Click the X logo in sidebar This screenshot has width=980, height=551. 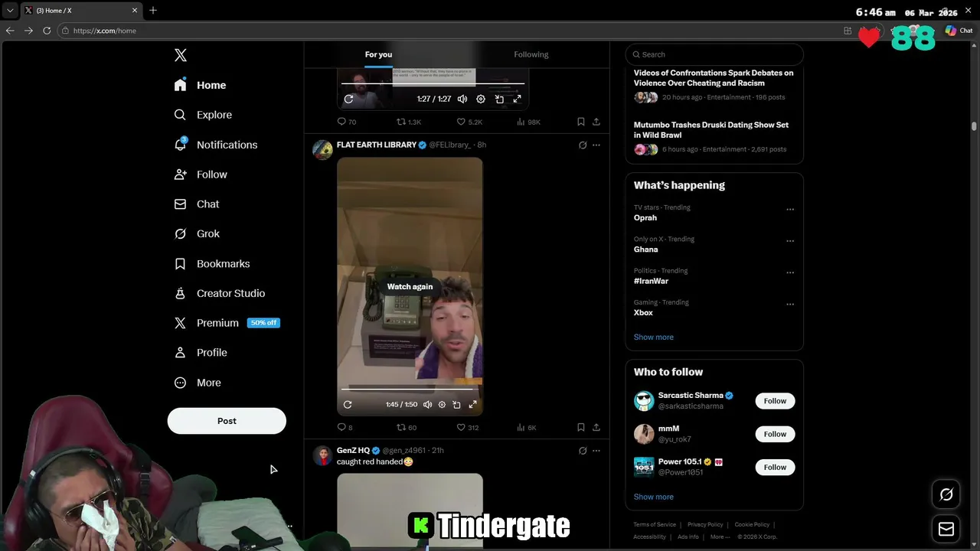click(181, 55)
